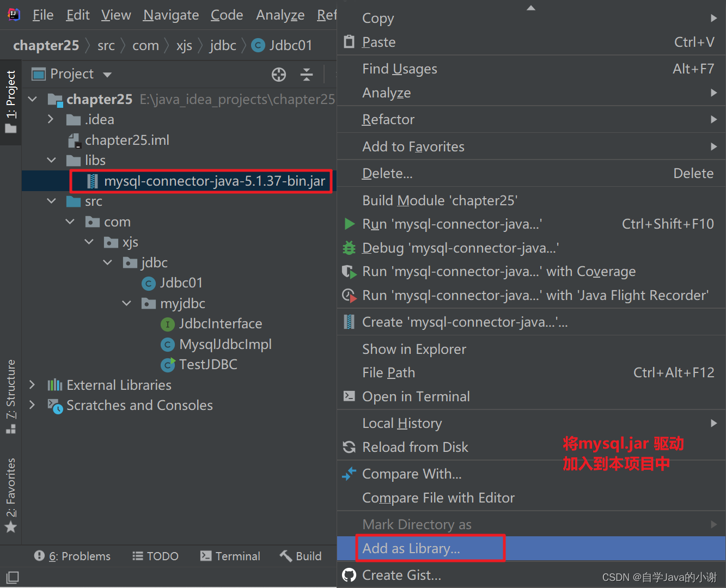Click the libs folder icon
Viewport: 726px width, 588px height.
point(74,161)
